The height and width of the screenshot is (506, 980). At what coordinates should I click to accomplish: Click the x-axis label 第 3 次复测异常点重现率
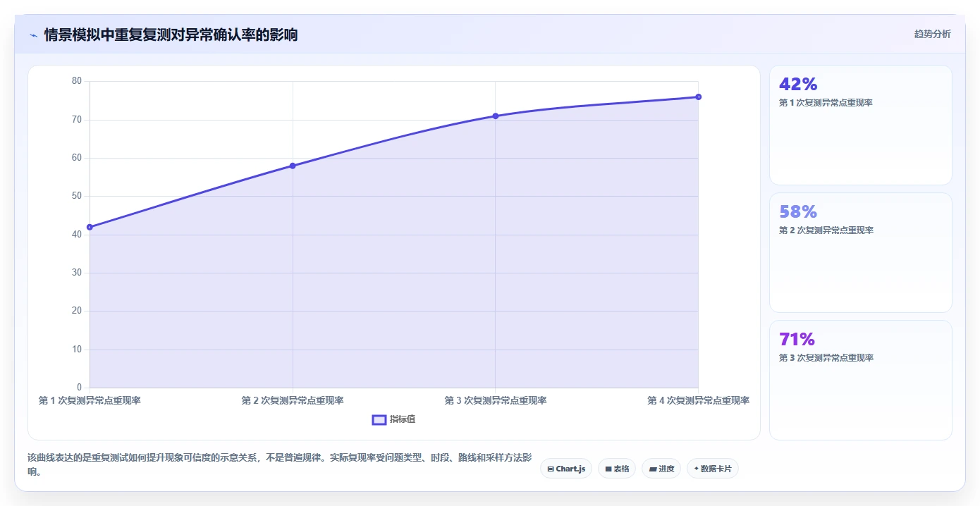(x=496, y=400)
